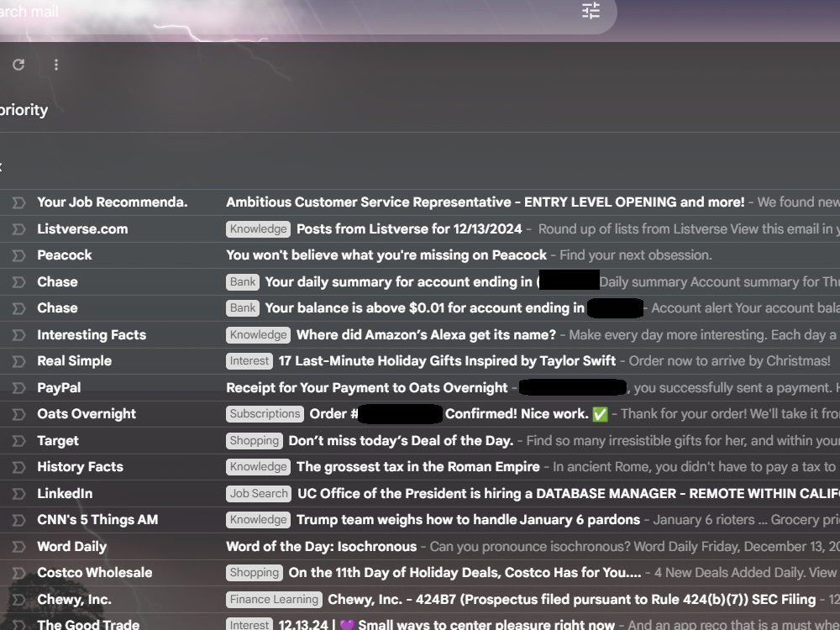Toggle importance marker on History Facts email
Screen dimensions: 840x630
(x=18, y=467)
